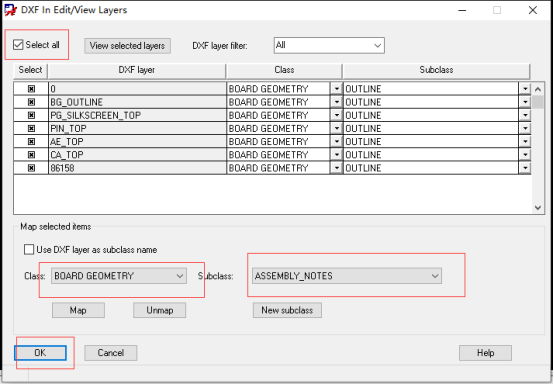This screenshot has height=385, width=554.
Task: Open the BOARD GEOMETRY Class combo box
Action: click(x=119, y=276)
